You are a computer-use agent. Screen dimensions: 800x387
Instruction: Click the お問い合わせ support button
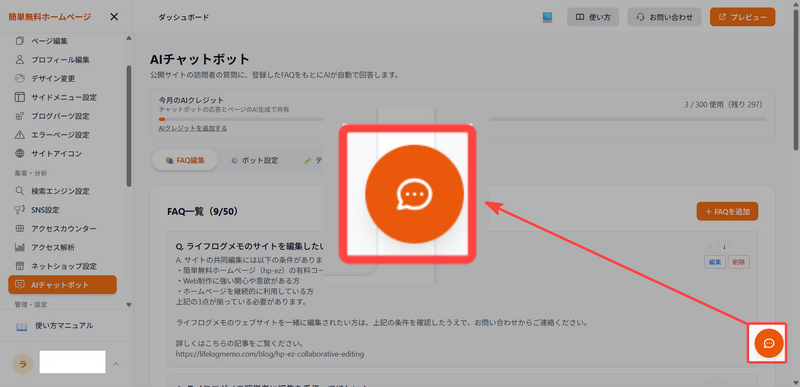point(664,17)
